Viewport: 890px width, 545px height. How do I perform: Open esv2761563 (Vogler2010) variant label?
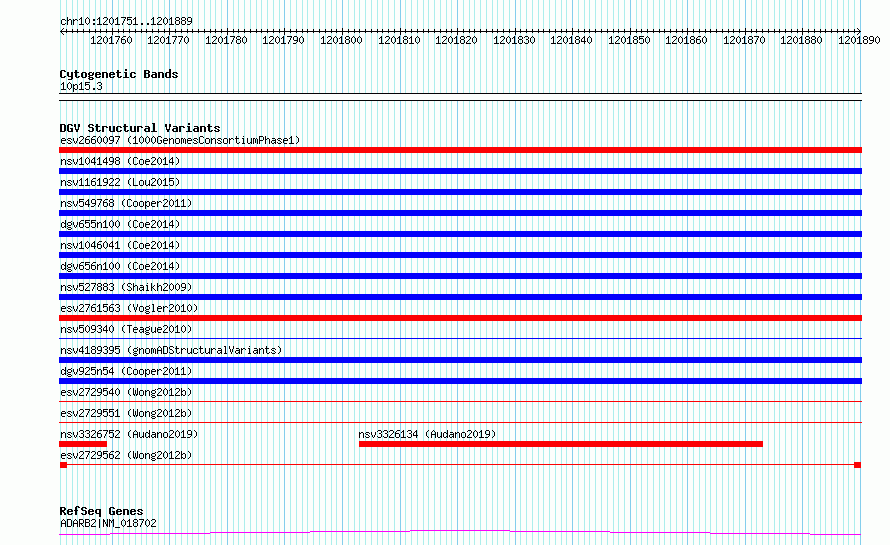coord(129,308)
